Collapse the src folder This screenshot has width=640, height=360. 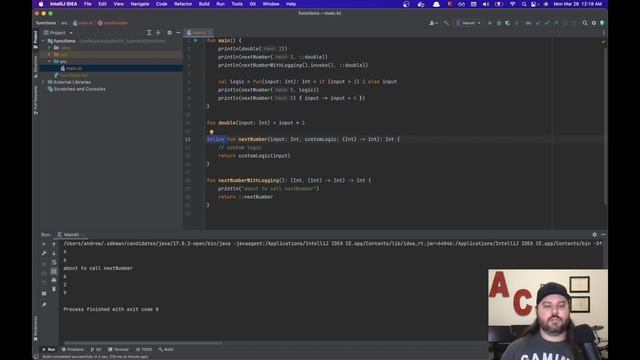pyautogui.click(x=50, y=62)
